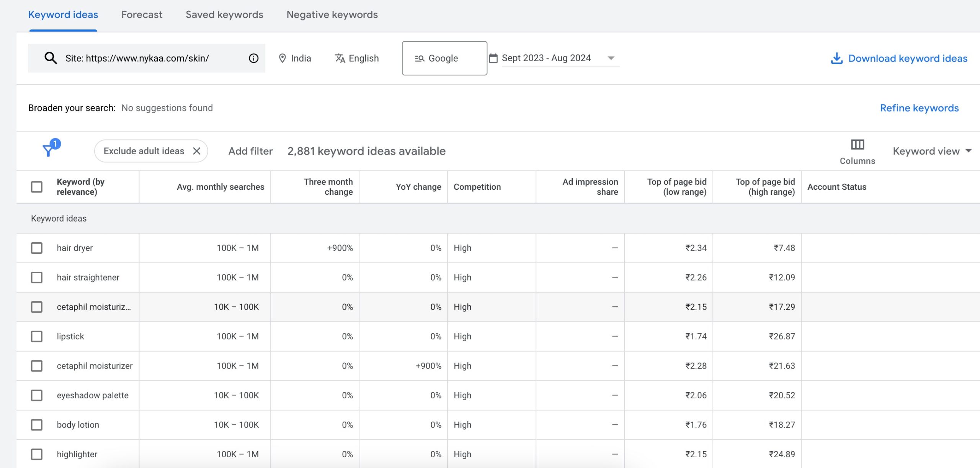Open the Columns selector icon
The height and width of the screenshot is (468, 980).
(857, 145)
